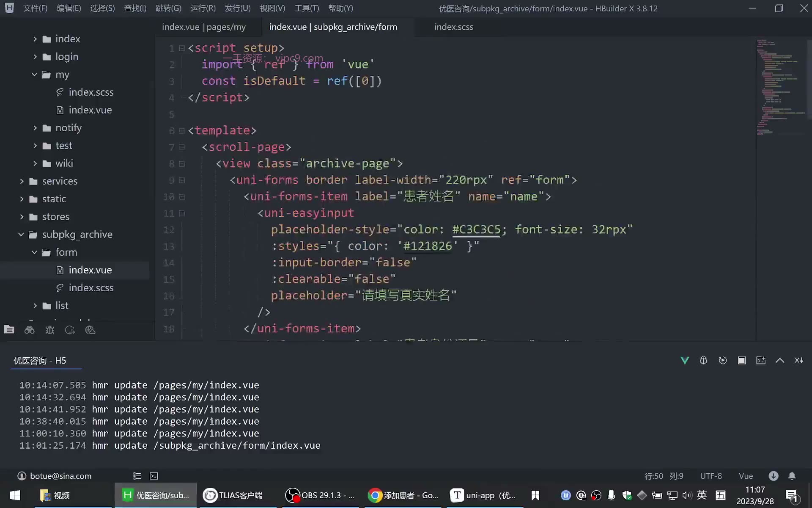Screen dimensions: 812x508
Task: Expand the list folder
Action: click(x=35, y=306)
